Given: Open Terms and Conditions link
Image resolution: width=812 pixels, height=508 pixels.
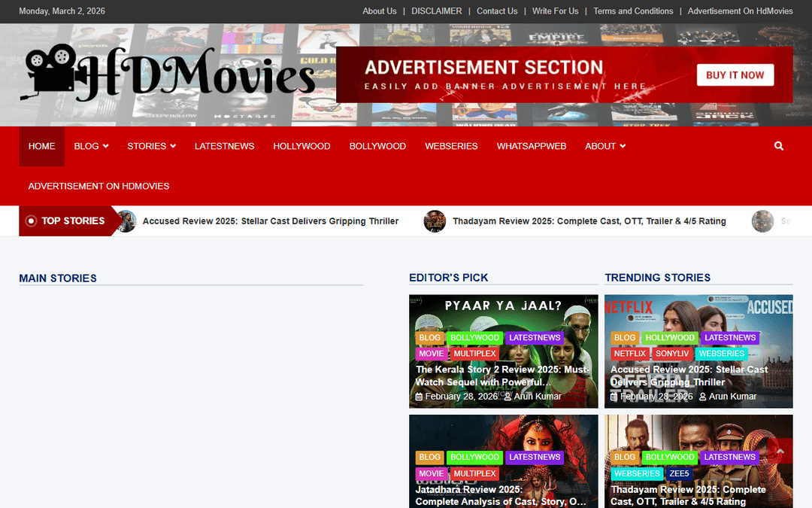Looking at the screenshot, I should coord(633,11).
